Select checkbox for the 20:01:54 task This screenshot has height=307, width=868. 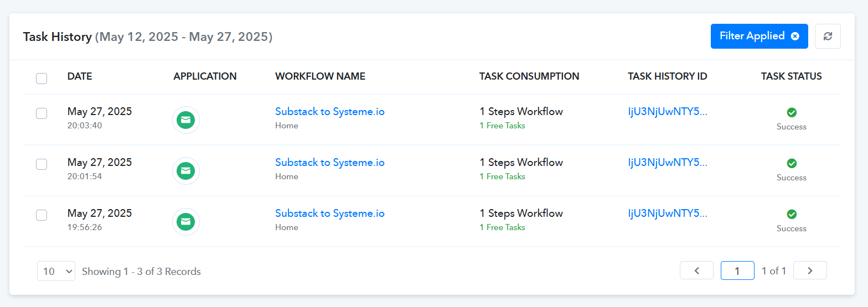click(x=42, y=164)
